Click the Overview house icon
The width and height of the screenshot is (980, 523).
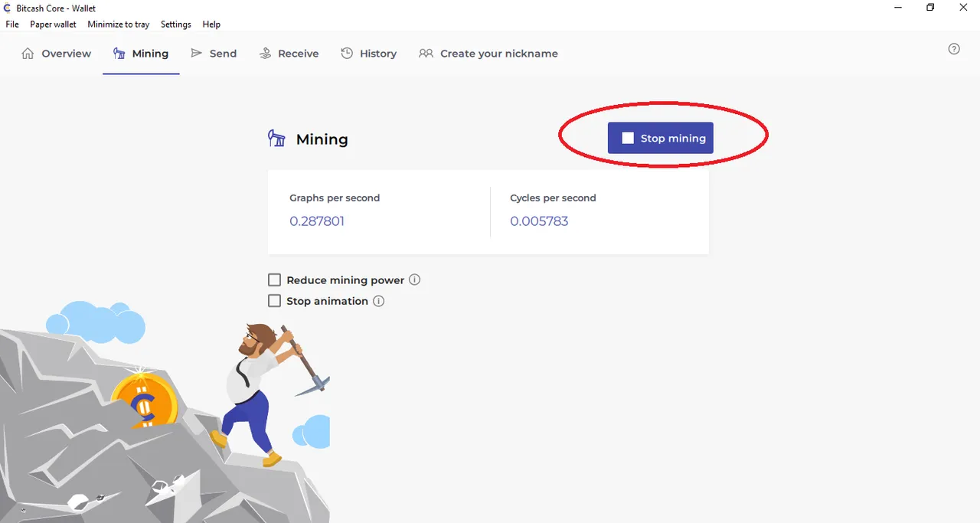pos(28,54)
